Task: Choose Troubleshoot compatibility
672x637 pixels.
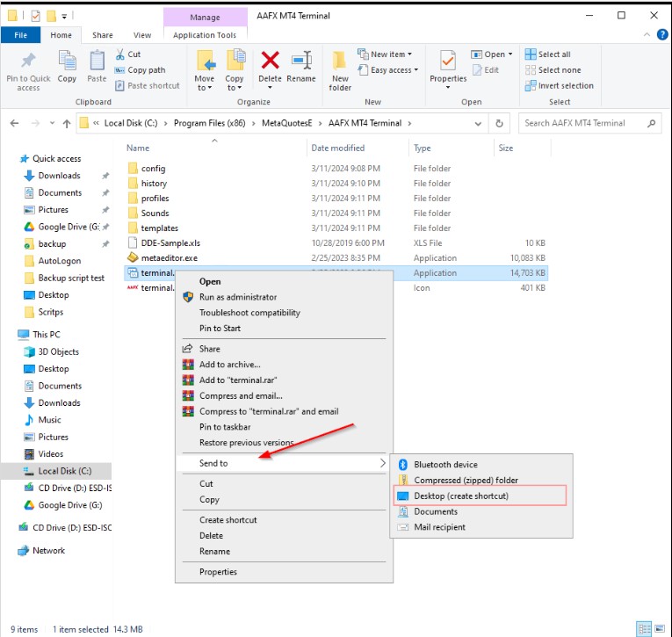Action: click(249, 313)
